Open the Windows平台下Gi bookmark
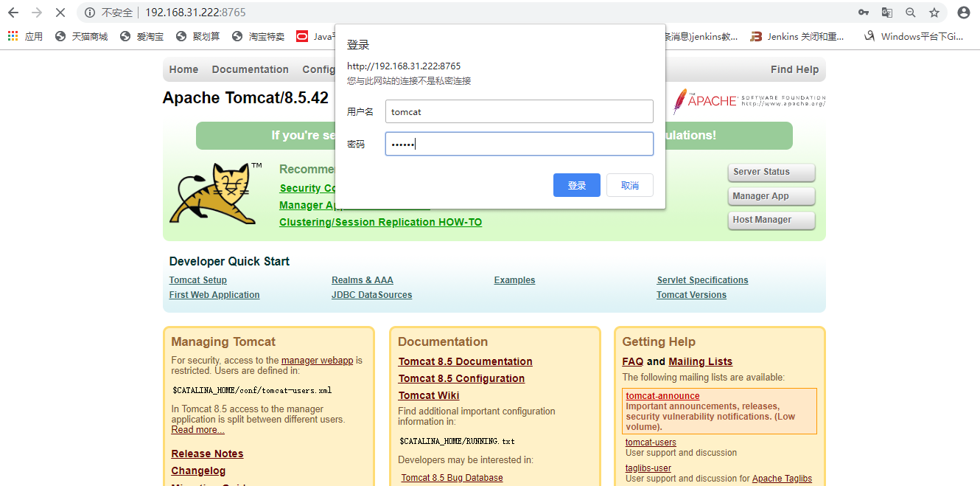Viewport: 980px width, 486px height. [914, 36]
